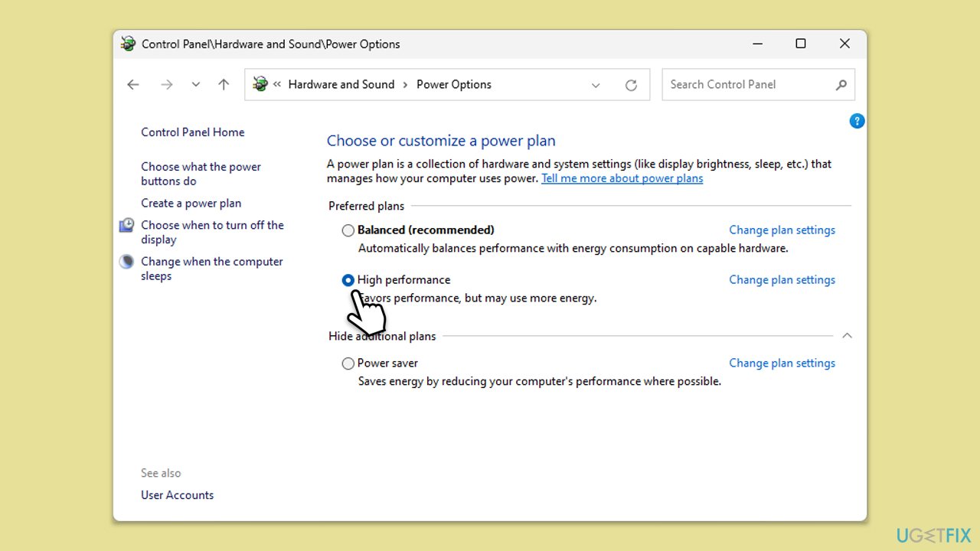980x551 pixels.
Task: Open the address bar history dropdown
Action: point(596,85)
